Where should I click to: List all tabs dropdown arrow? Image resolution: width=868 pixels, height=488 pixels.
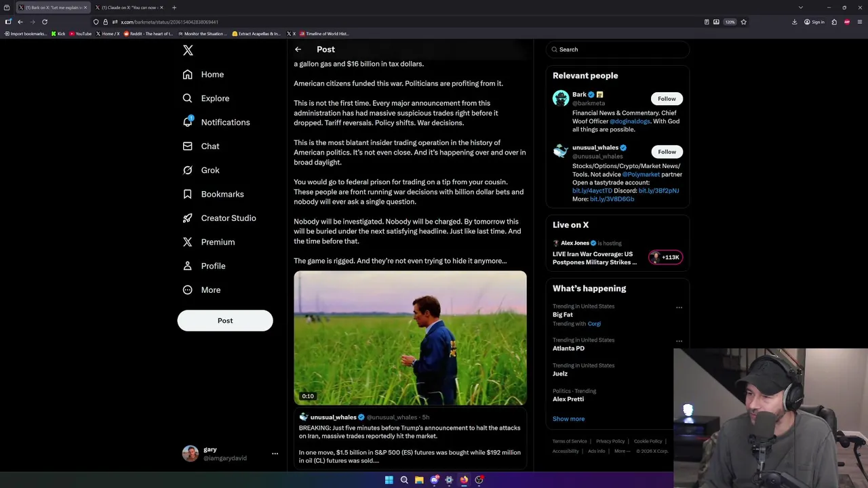(x=801, y=7)
